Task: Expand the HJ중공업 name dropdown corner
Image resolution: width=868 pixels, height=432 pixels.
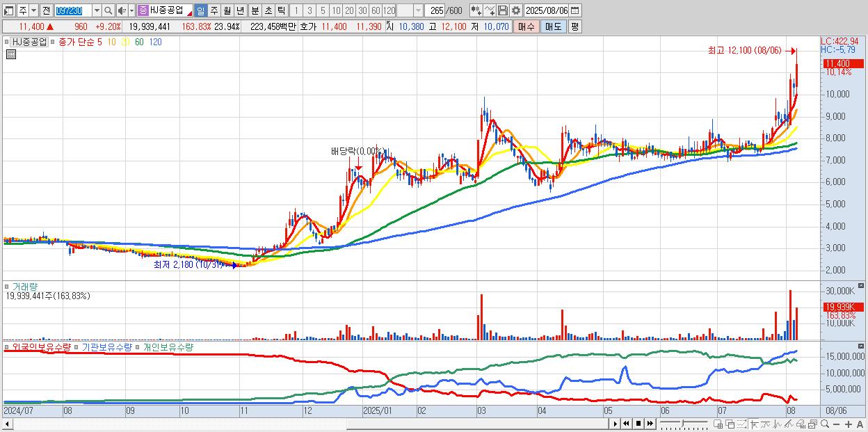Action: coord(189,14)
